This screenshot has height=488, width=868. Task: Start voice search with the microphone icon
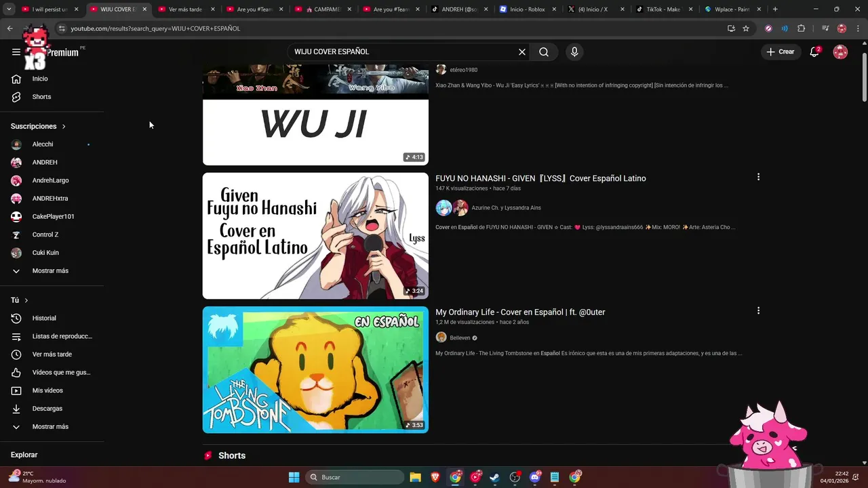coord(574,52)
